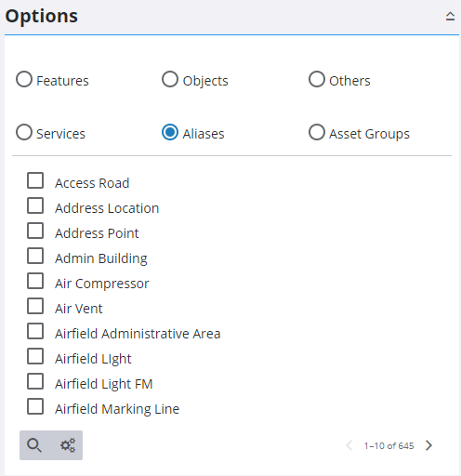Click the search magnifier icon
461x476 pixels.
pos(34,445)
